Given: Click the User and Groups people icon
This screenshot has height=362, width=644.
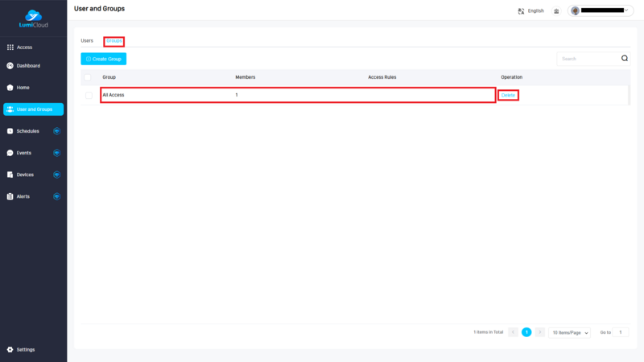Looking at the screenshot, I should [10, 109].
